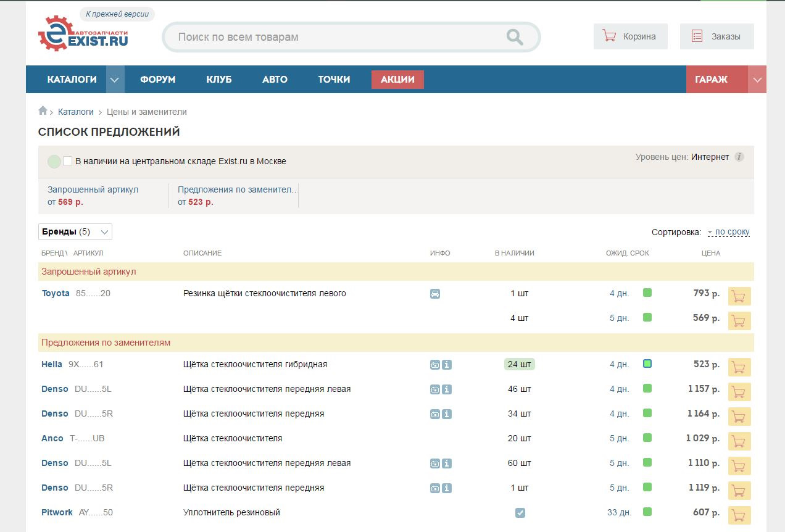The image size is (785, 532).
Task: Click the availability checkmark icon in Pitwork row
Action: (520, 513)
